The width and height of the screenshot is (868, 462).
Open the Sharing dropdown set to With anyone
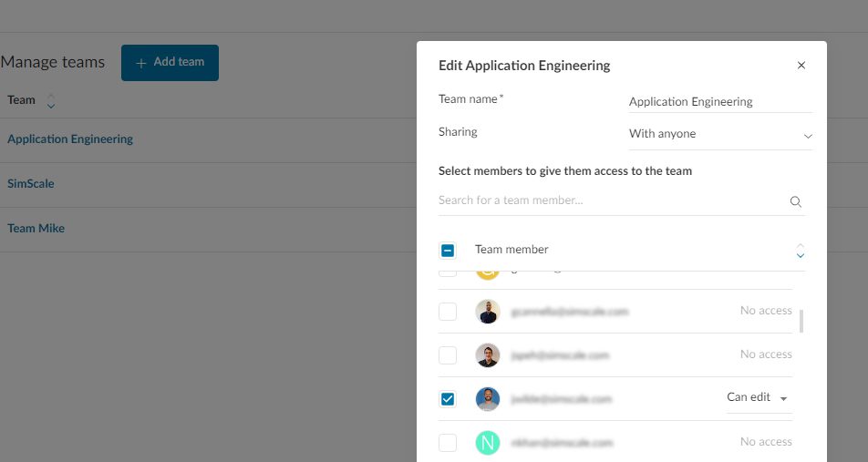point(720,134)
